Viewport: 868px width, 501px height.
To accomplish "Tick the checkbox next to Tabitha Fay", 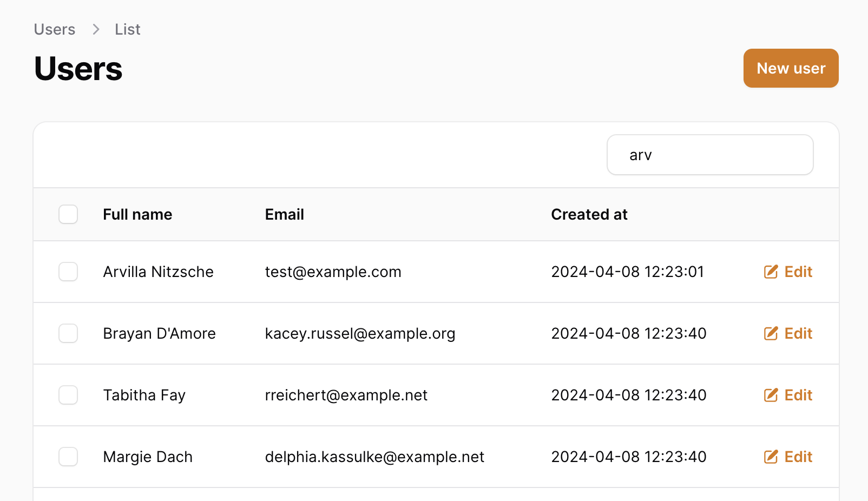I will point(68,395).
